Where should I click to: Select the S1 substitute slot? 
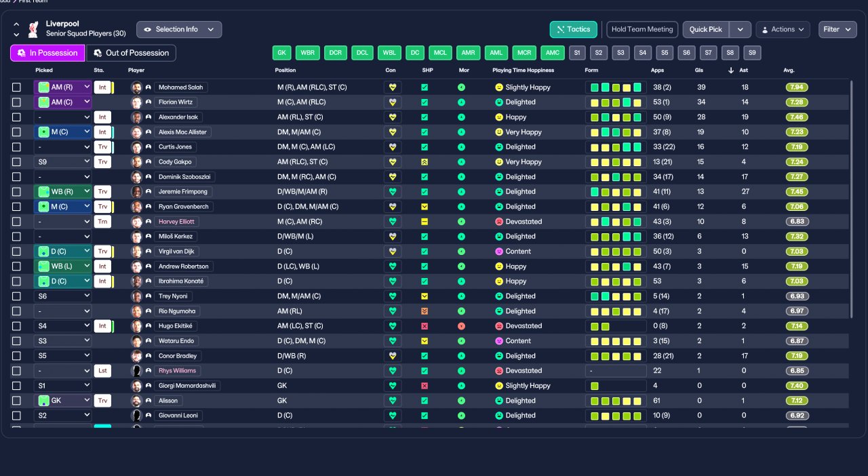(577, 53)
